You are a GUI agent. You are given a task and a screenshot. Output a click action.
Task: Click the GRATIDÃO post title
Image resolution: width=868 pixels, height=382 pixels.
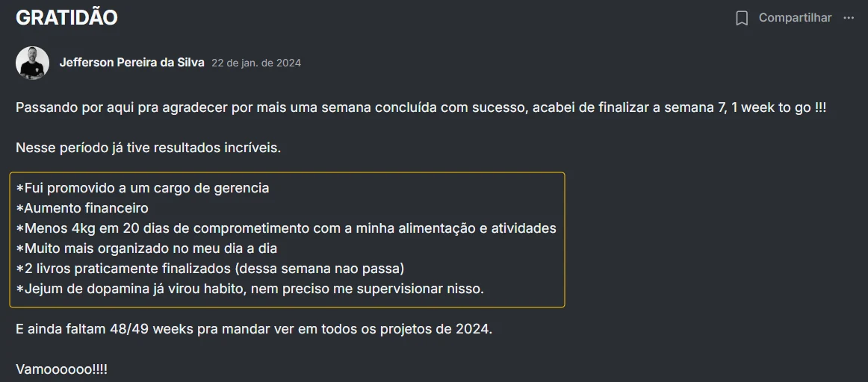tap(66, 18)
